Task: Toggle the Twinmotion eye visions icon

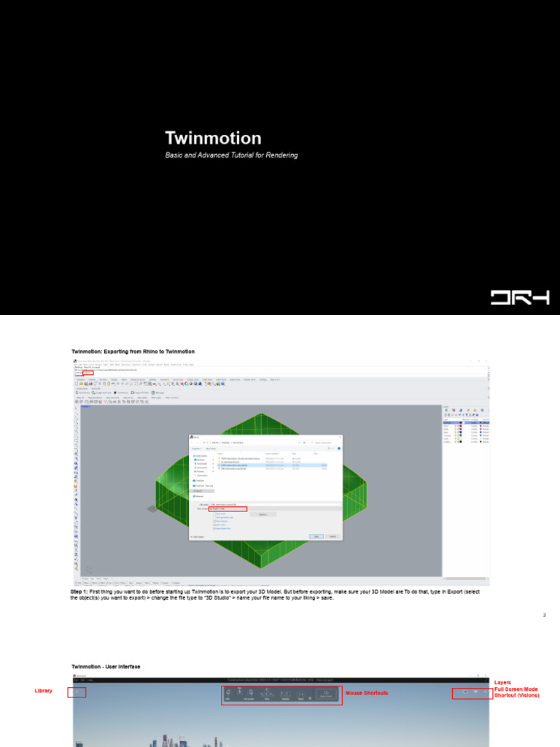Action: click(475, 692)
